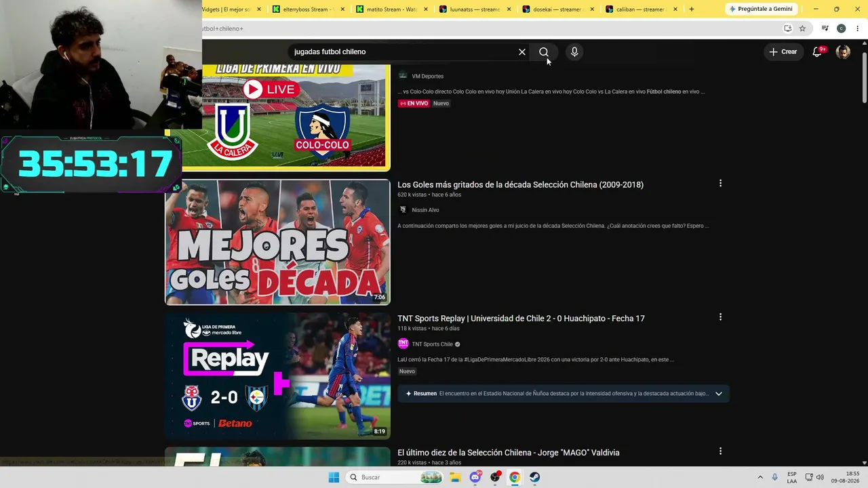Click the tray microphone icon

(x=775, y=477)
